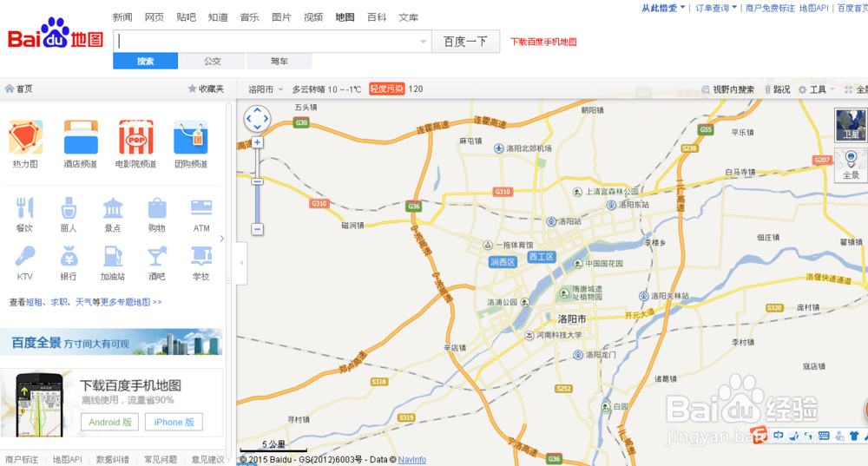Open 全景 panorama street view
Screen dimensions: 868x466
[x=851, y=165]
